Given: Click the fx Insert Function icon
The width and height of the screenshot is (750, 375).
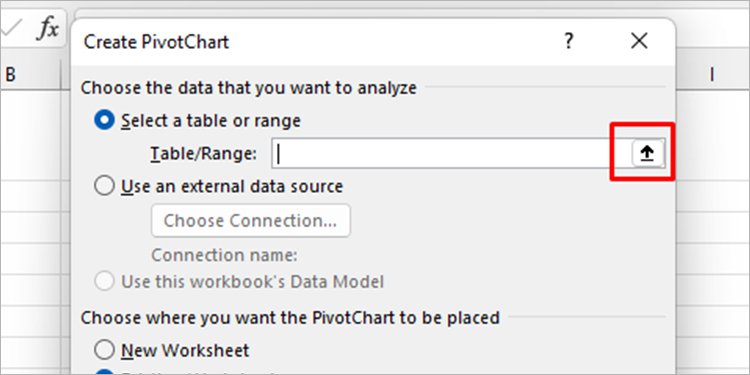Looking at the screenshot, I should click(48, 30).
